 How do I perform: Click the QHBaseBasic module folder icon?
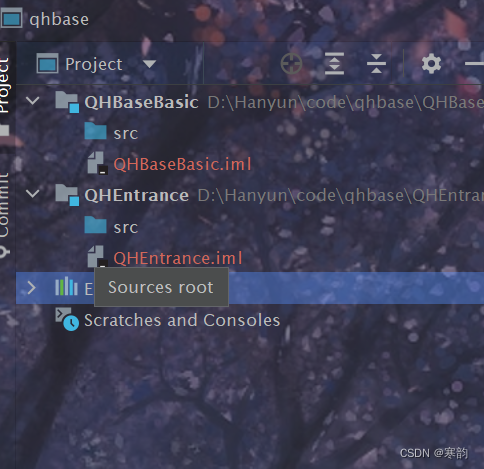tap(67, 102)
